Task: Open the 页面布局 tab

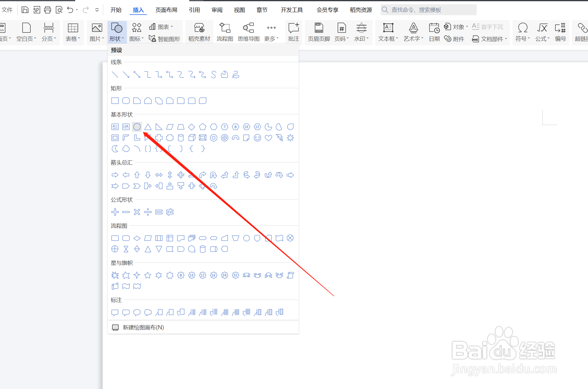Action: click(x=166, y=10)
